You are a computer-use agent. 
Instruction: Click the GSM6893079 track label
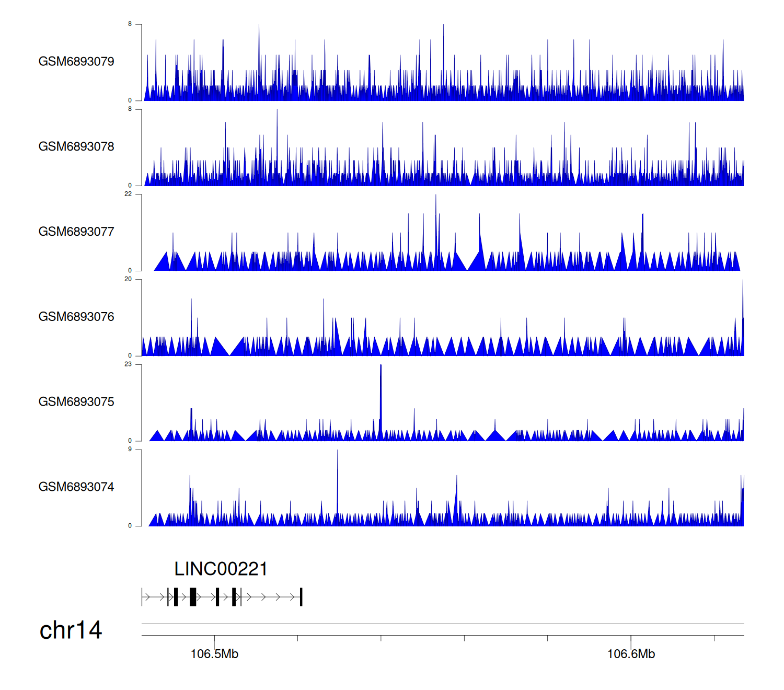click(76, 62)
